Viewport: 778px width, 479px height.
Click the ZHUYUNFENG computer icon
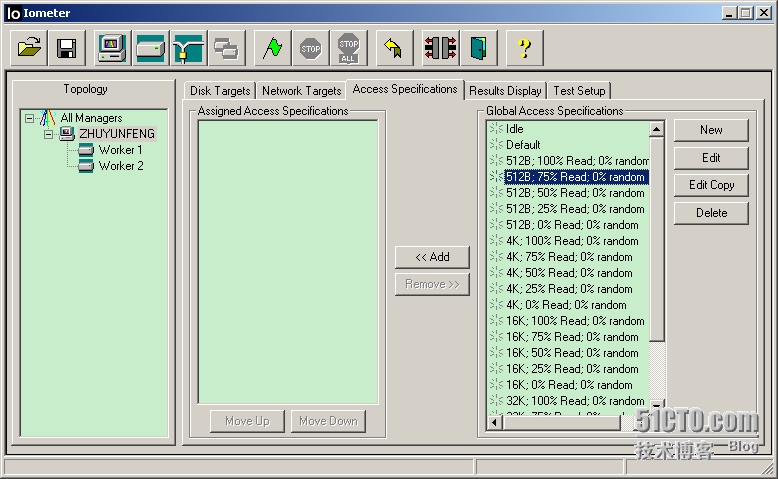(x=66, y=134)
